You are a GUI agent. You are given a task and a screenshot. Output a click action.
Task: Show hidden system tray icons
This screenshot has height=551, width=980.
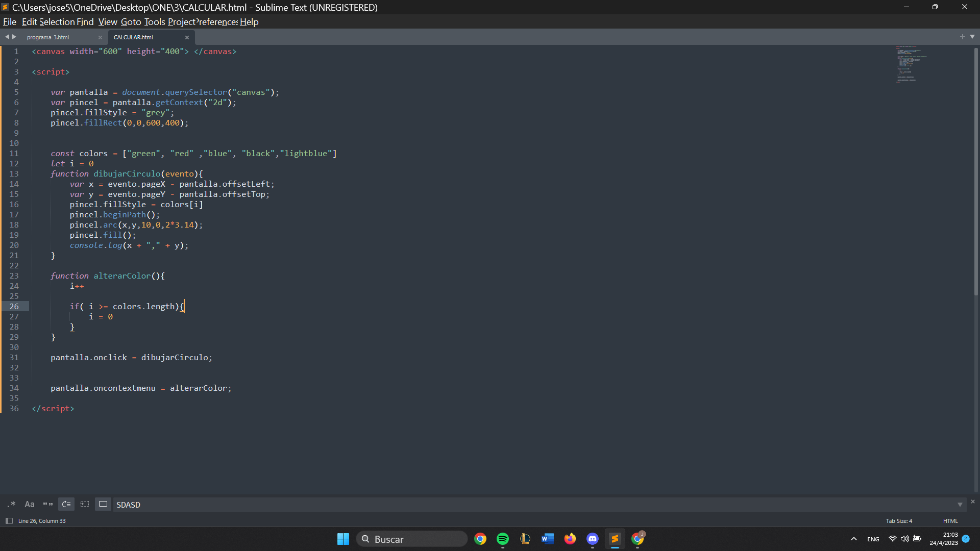pyautogui.click(x=854, y=539)
